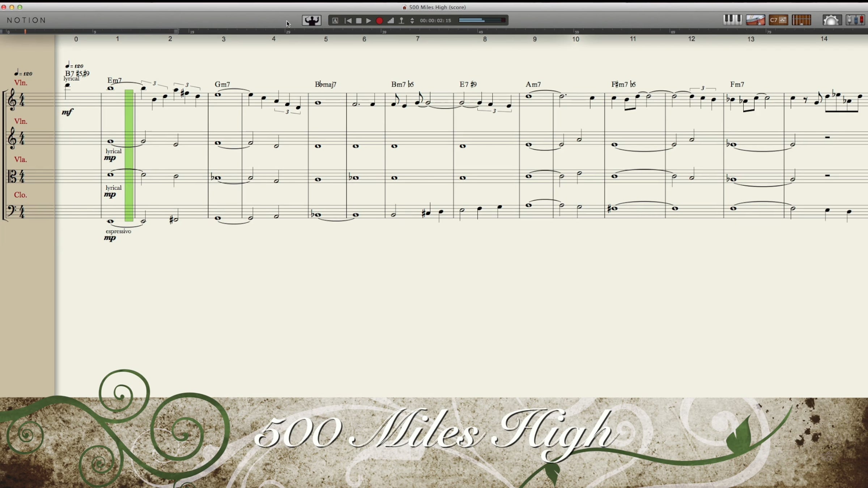Click the text tool 'A' icon

335,21
